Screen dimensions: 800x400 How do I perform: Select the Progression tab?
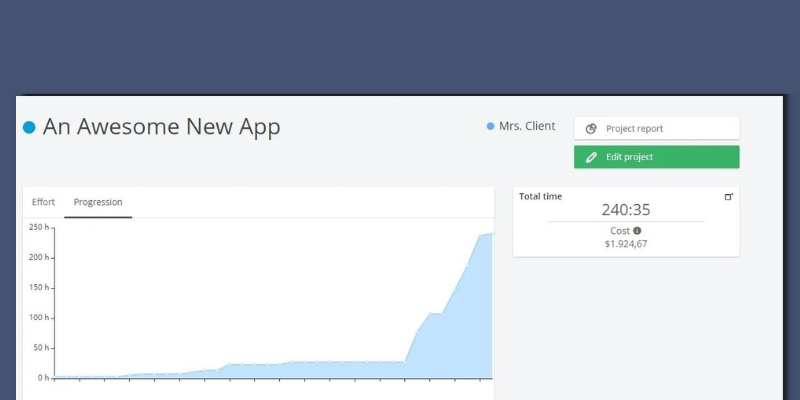[98, 202]
